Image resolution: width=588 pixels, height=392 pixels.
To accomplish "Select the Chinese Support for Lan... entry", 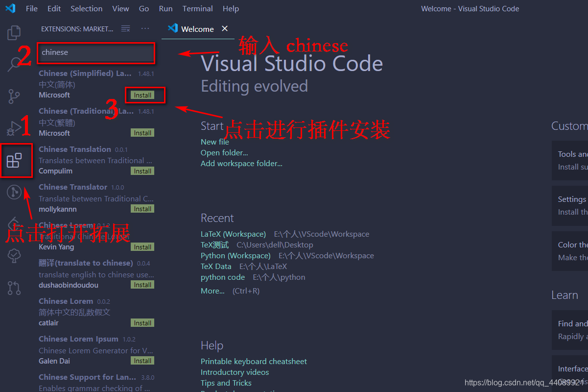I will [96, 382].
